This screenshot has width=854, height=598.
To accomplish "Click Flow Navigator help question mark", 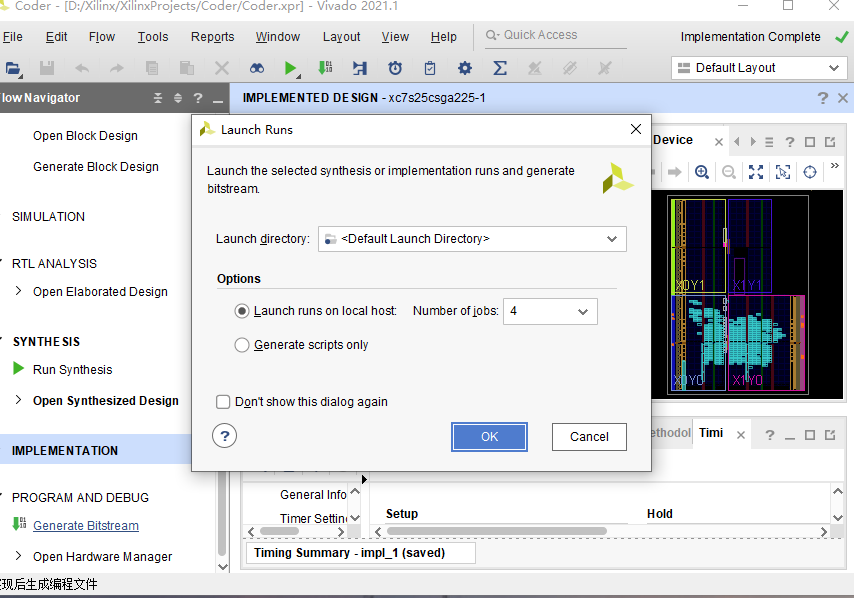I will click(x=198, y=98).
